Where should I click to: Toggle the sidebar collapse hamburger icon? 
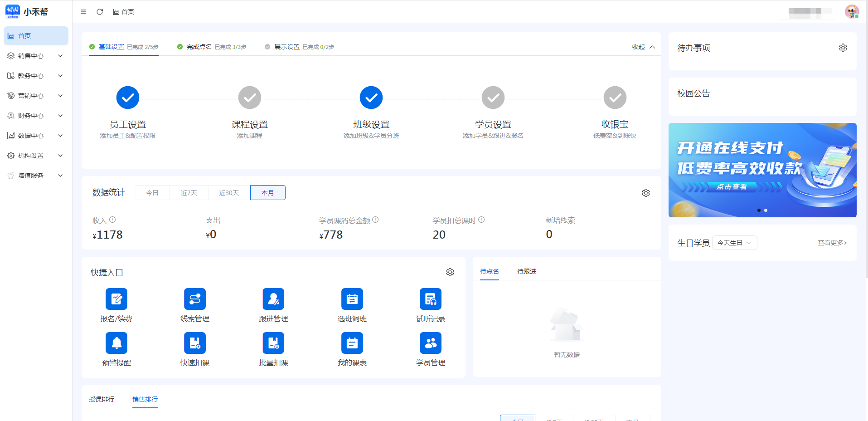(83, 12)
